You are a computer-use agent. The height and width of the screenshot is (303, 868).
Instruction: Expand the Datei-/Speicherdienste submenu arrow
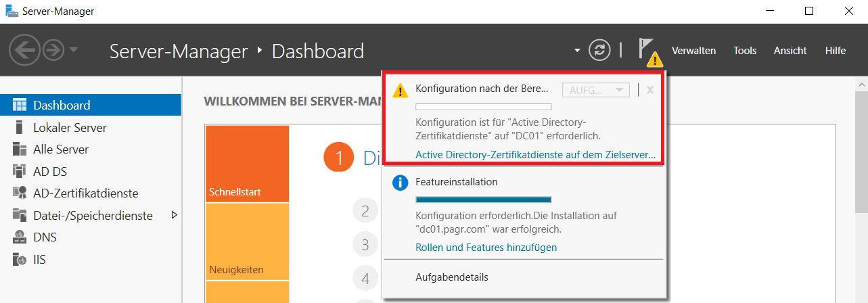point(174,215)
